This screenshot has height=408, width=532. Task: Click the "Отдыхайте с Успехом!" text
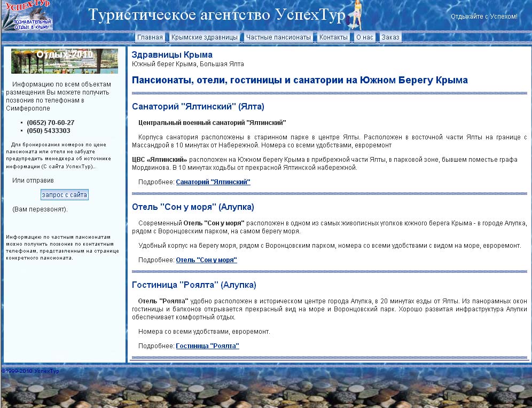(484, 17)
